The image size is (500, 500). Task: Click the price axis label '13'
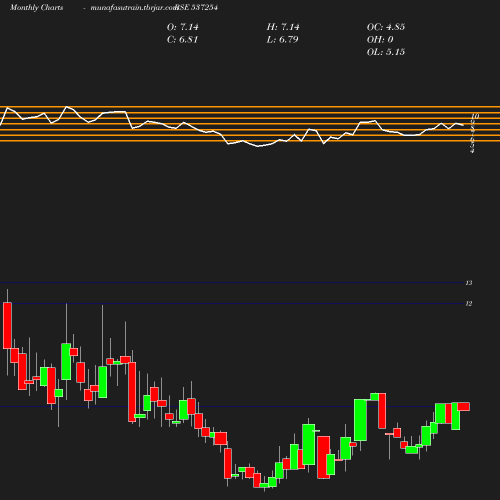(469, 283)
